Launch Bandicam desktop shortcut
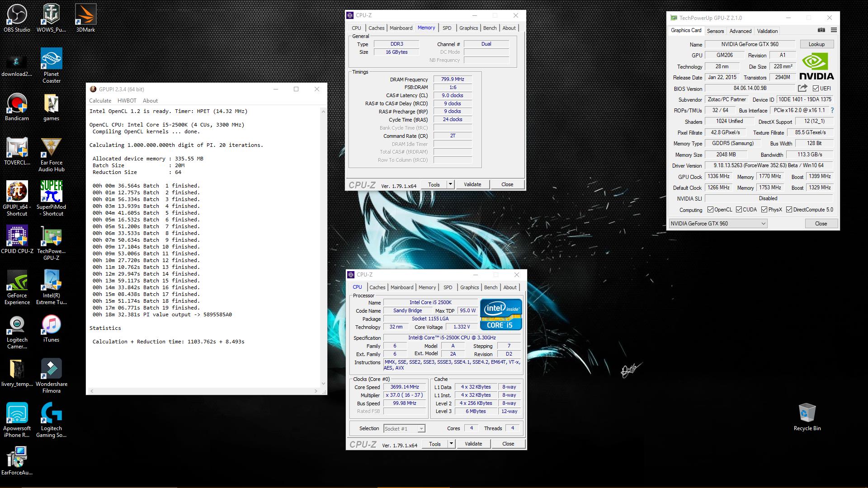Image resolution: width=868 pixels, height=488 pixels. tap(17, 107)
